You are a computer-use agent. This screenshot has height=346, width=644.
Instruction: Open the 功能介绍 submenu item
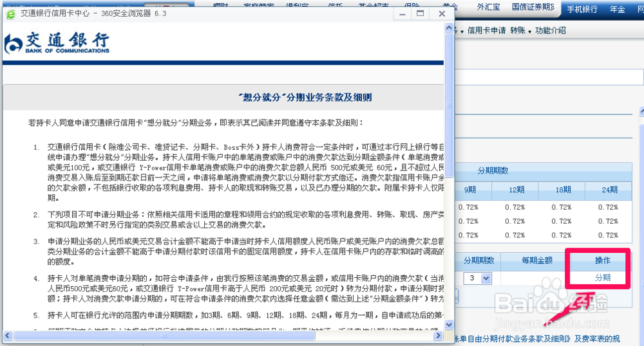click(x=551, y=30)
